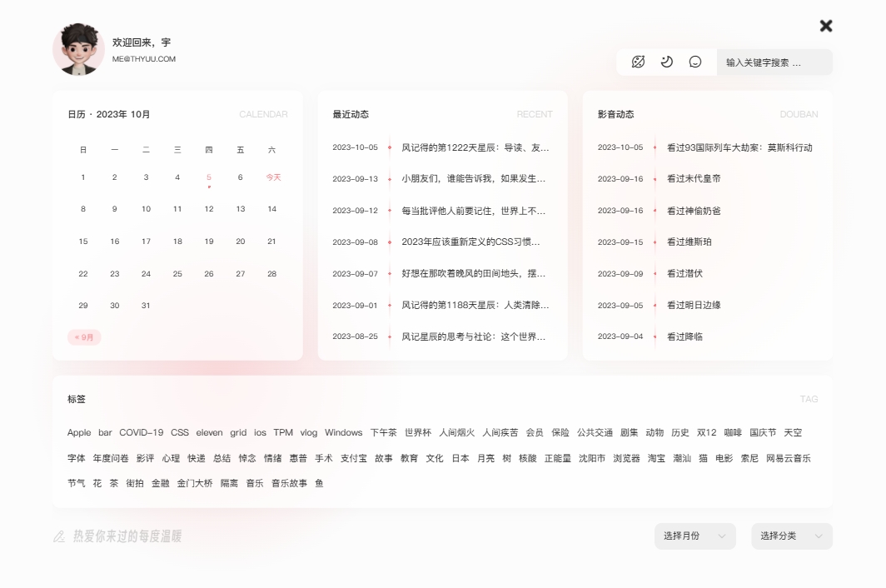The image size is (886, 588).
Task: Open the post dated 2023-10-05 about 第1222天星辰
Action: click(475, 147)
